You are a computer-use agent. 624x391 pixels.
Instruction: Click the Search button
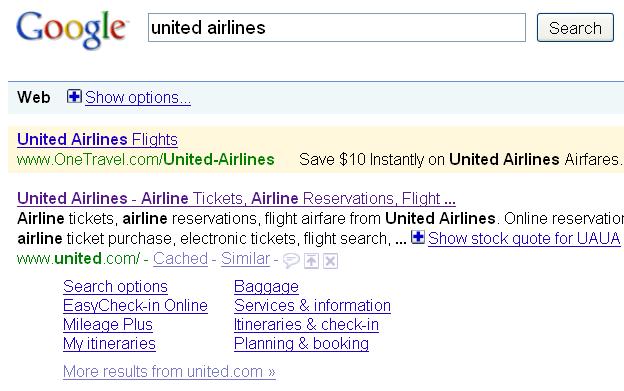pyautogui.click(x=575, y=28)
